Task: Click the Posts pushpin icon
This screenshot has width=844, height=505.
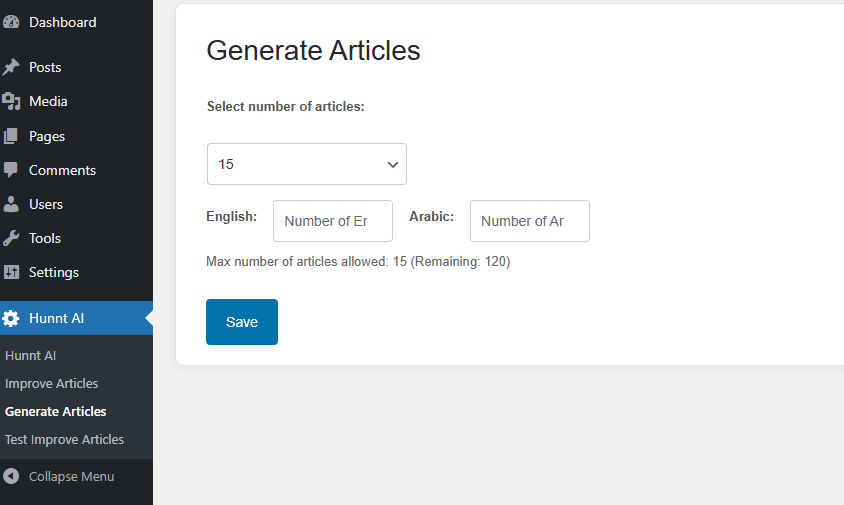Action: tap(12, 67)
